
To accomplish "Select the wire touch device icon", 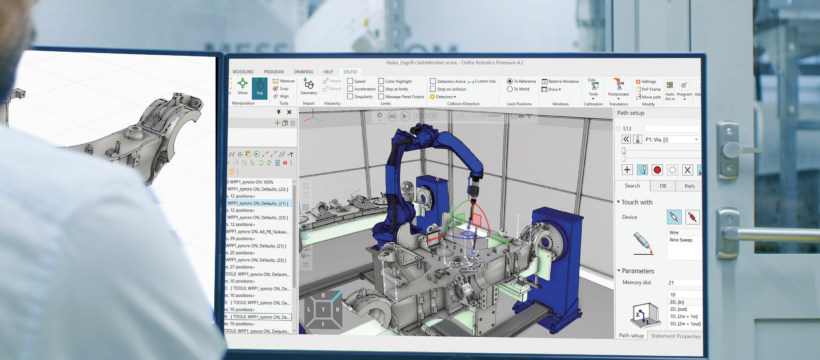I will click(674, 217).
